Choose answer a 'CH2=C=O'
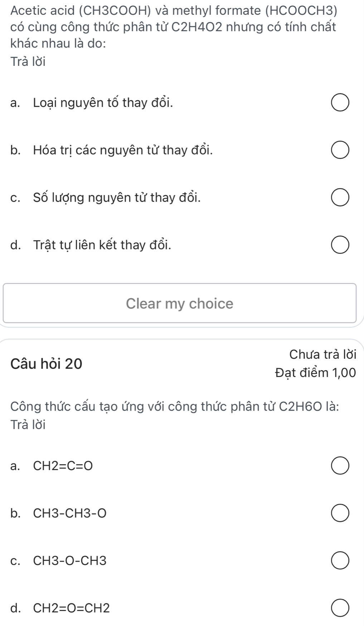 (340, 466)
